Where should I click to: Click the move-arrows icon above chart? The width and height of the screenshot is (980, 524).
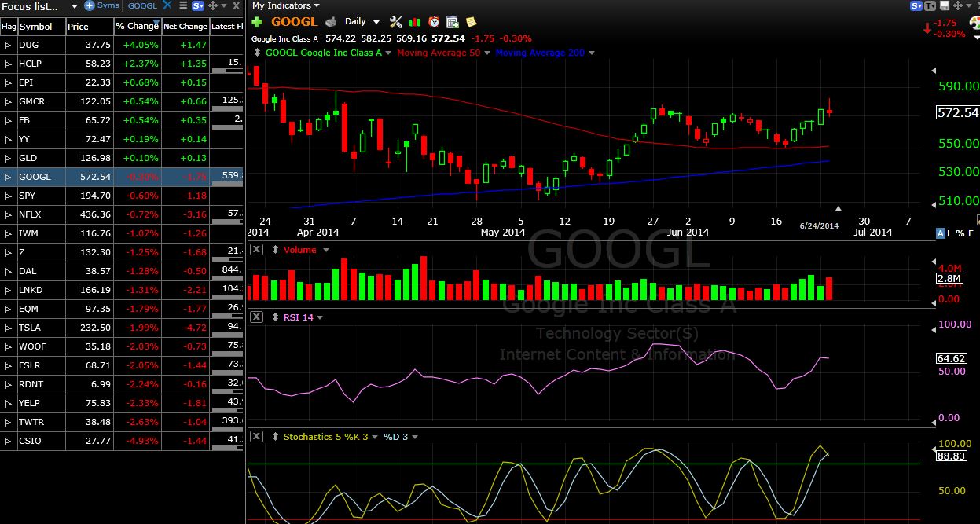pos(956,5)
